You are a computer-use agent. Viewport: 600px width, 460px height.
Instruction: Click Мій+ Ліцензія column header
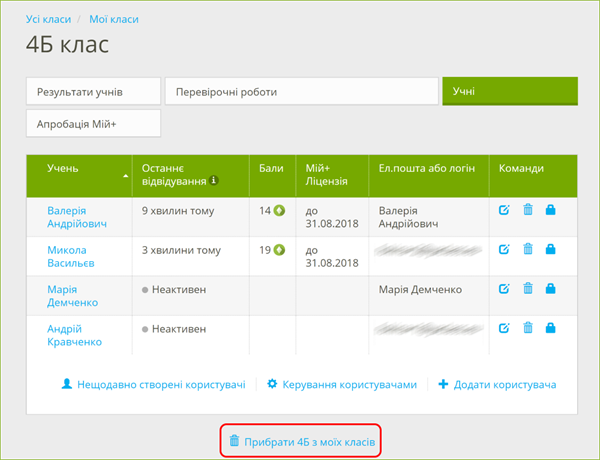[332, 176]
